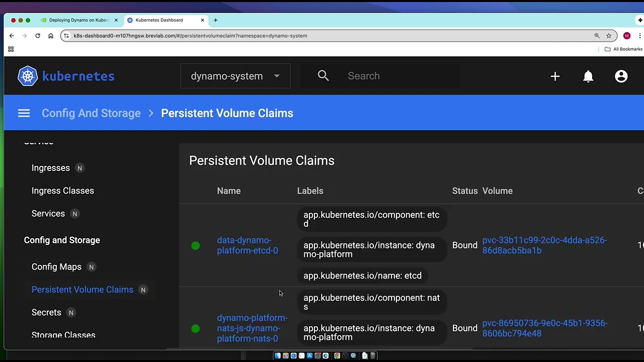Open Safari from the dock

294,355
